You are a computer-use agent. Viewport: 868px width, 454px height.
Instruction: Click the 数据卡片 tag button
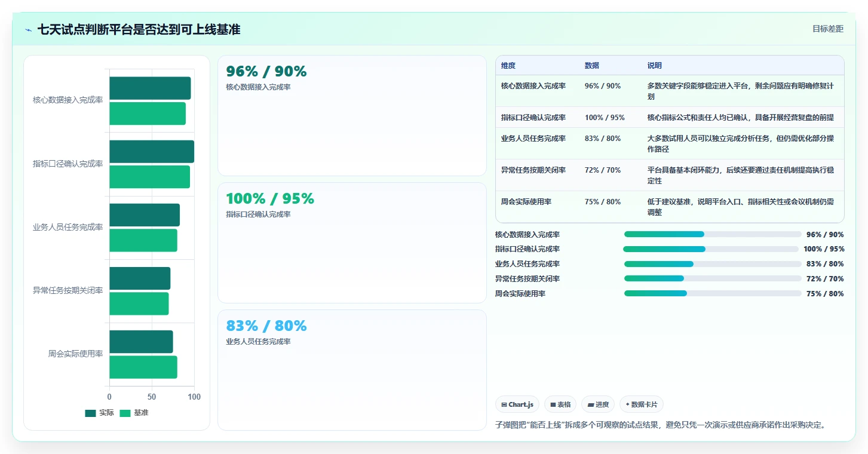tap(642, 404)
